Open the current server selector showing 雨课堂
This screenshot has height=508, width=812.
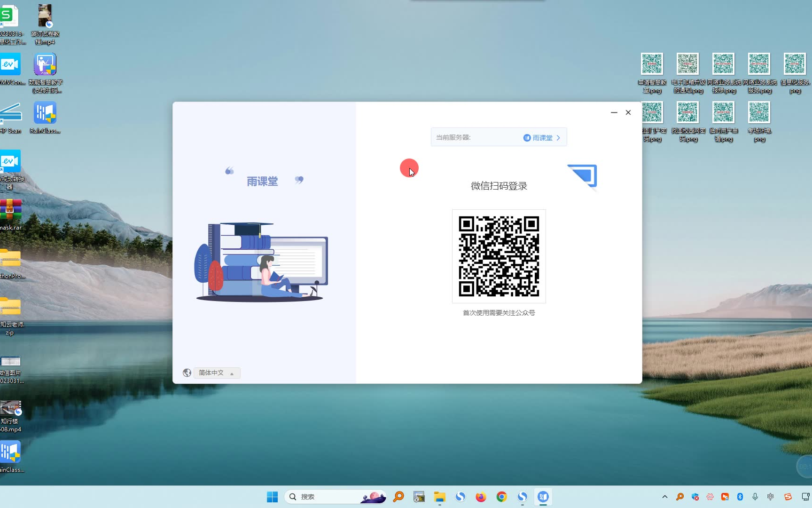tap(499, 137)
